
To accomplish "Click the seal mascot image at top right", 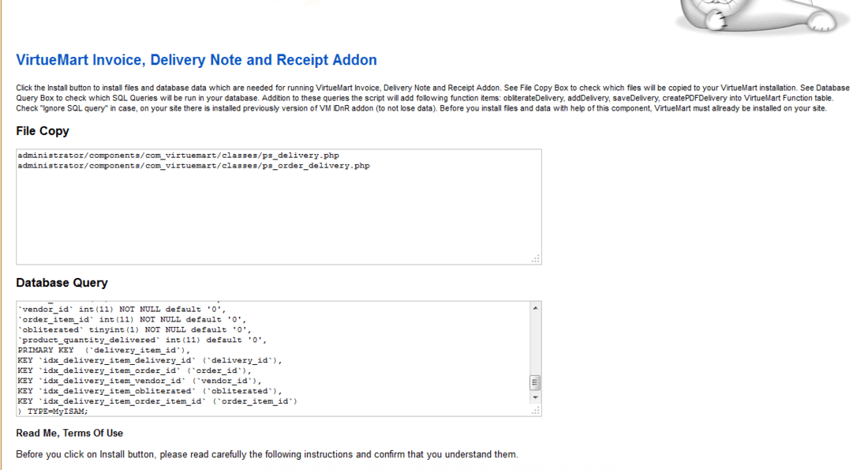I will [x=763, y=17].
